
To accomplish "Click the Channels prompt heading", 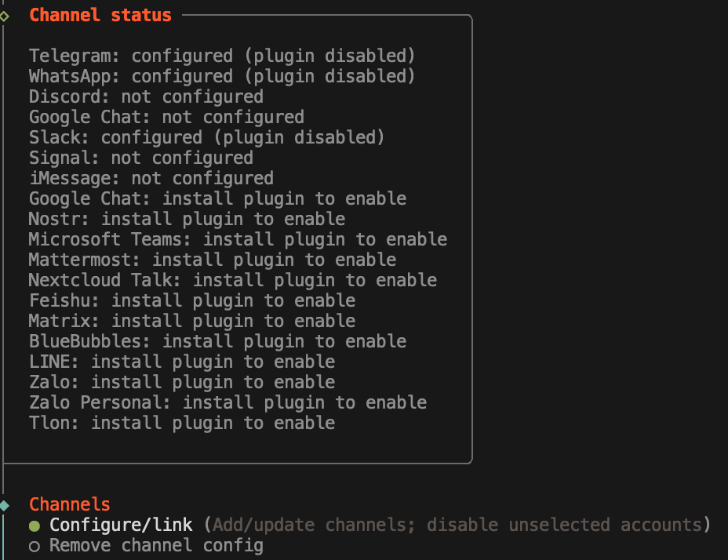I will click(70, 504).
